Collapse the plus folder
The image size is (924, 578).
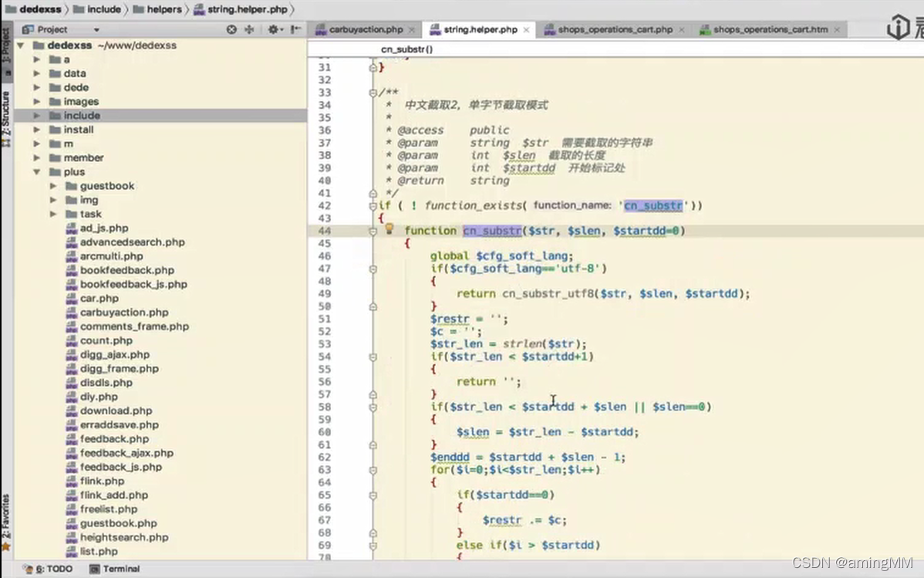coord(36,172)
